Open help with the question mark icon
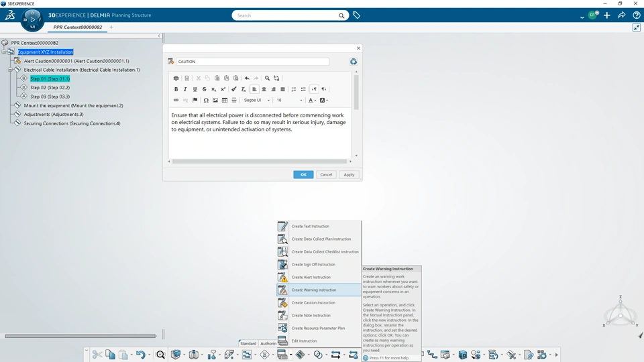644x362 pixels. tap(636, 15)
